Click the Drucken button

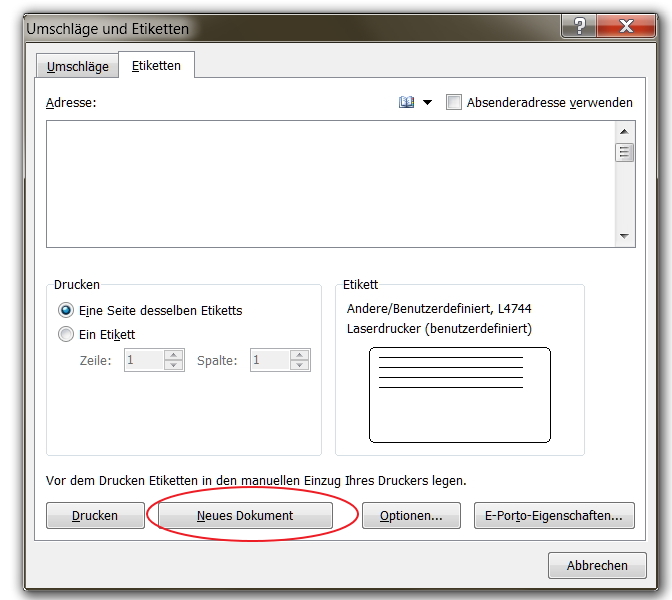pos(95,515)
